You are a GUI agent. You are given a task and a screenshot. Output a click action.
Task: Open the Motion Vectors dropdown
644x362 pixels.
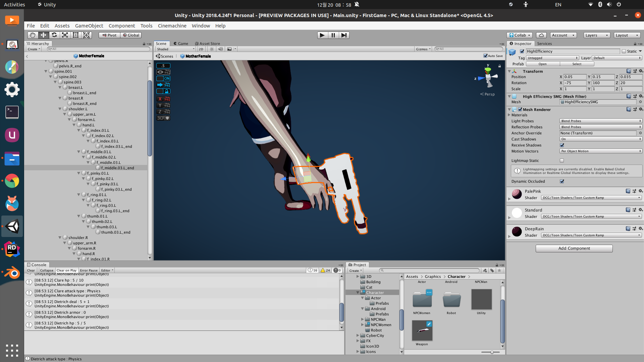tap(601, 151)
